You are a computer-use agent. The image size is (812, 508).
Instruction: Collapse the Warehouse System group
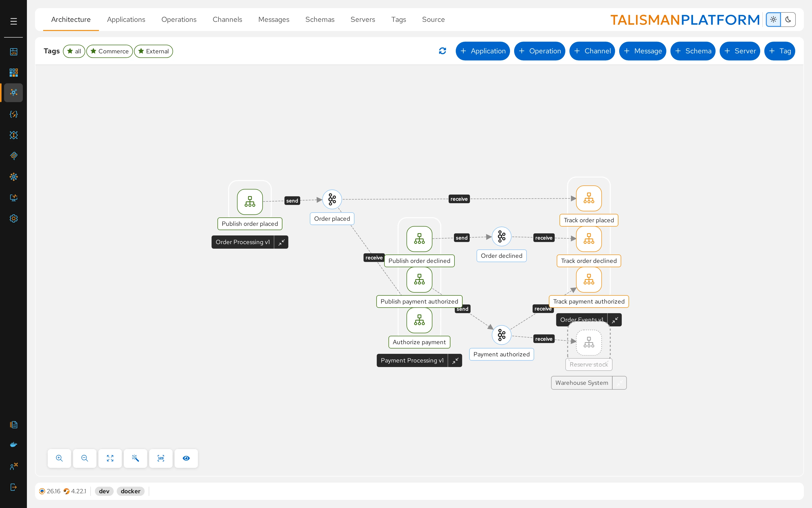pyautogui.click(x=619, y=383)
